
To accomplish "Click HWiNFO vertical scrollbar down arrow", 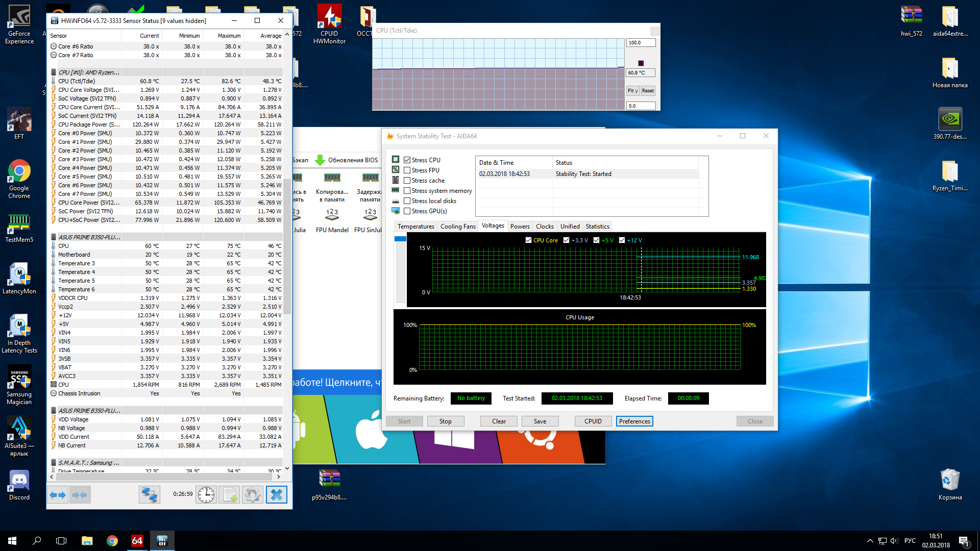I will (287, 467).
